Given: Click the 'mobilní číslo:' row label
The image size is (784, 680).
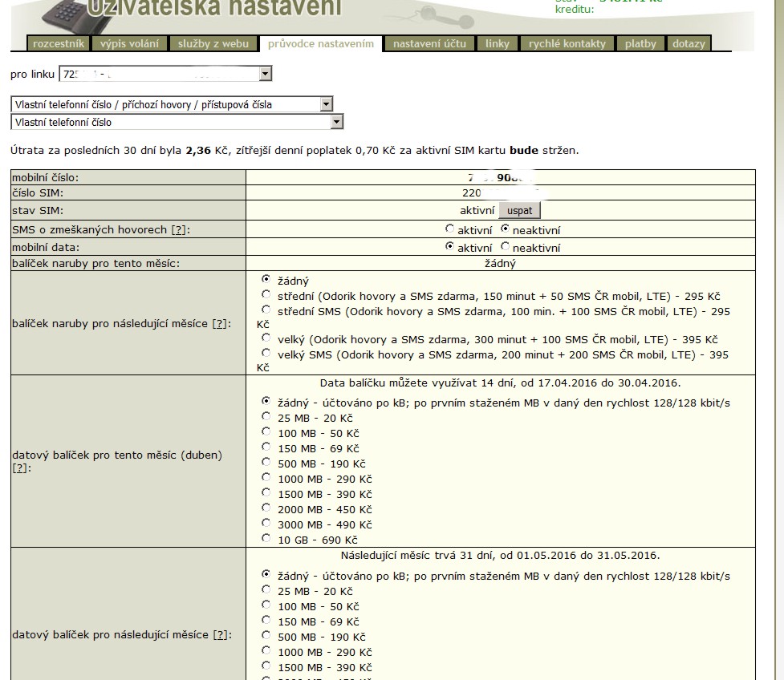Looking at the screenshot, I should 46,177.
